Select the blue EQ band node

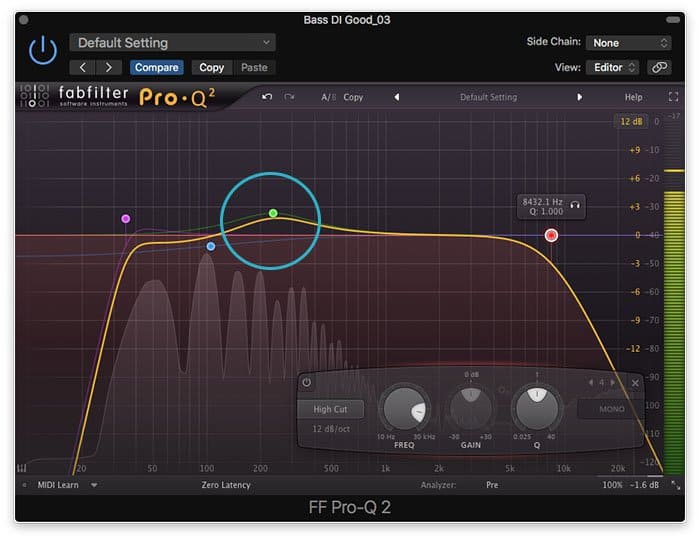click(211, 246)
